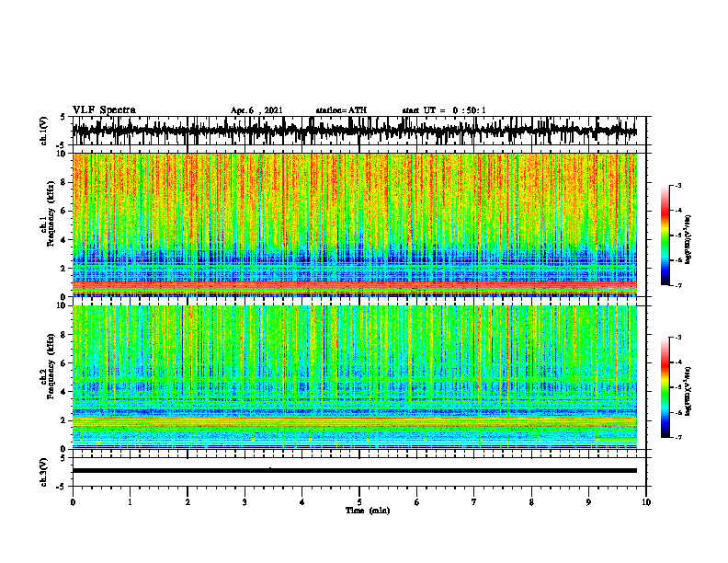Click the 'start UT = 0 : 50: 1' label
Screen dimensions: 728x563
(x=444, y=110)
